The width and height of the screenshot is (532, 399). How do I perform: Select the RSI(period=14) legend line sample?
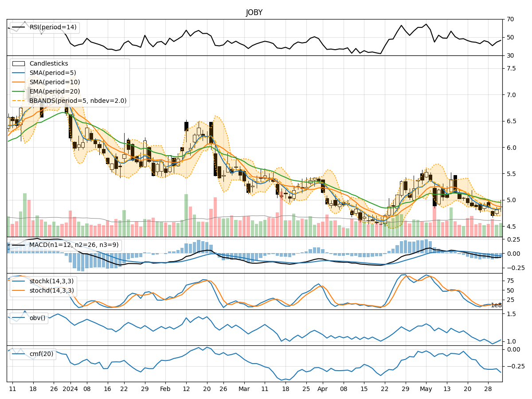18,27
